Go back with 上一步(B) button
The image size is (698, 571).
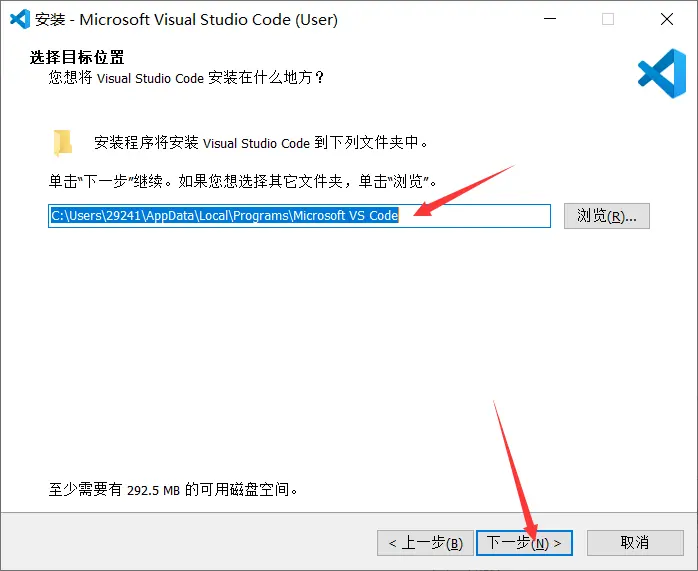click(425, 543)
